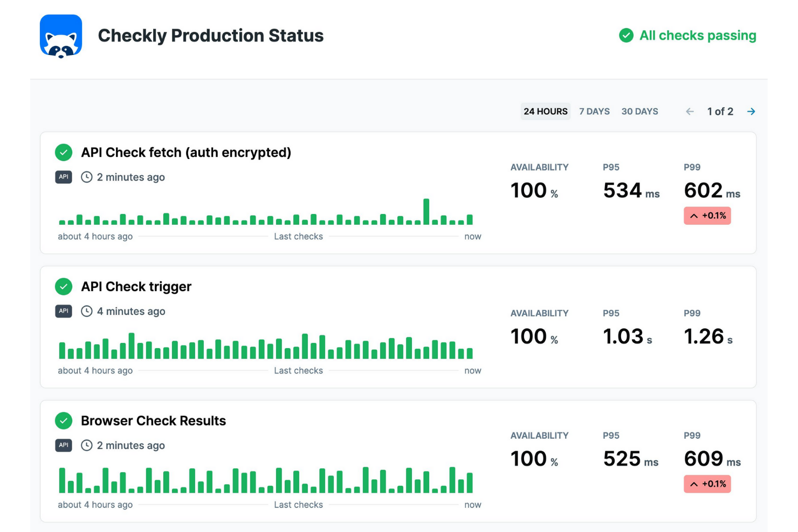Click the API badge under API Check trigger

(63, 311)
